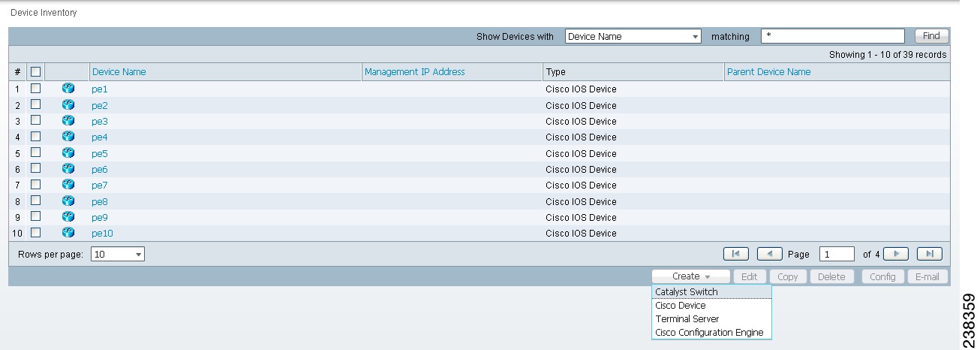Open the pe7 device link

(x=100, y=186)
